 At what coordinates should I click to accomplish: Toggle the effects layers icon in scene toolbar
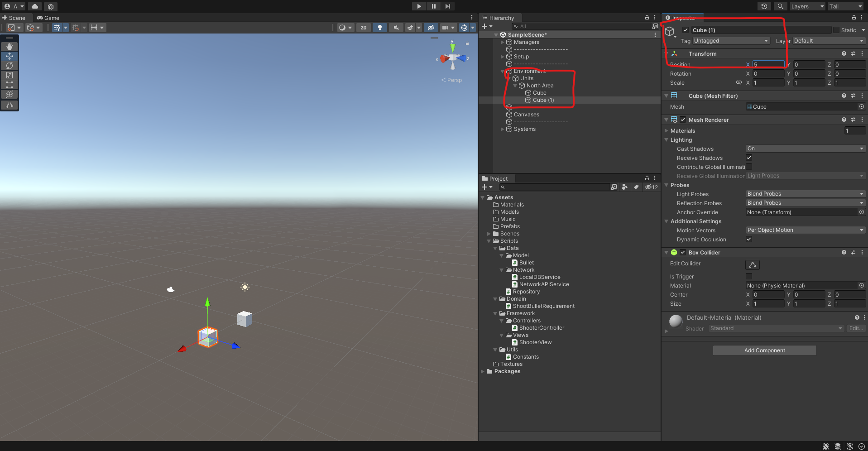click(x=410, y=28)
